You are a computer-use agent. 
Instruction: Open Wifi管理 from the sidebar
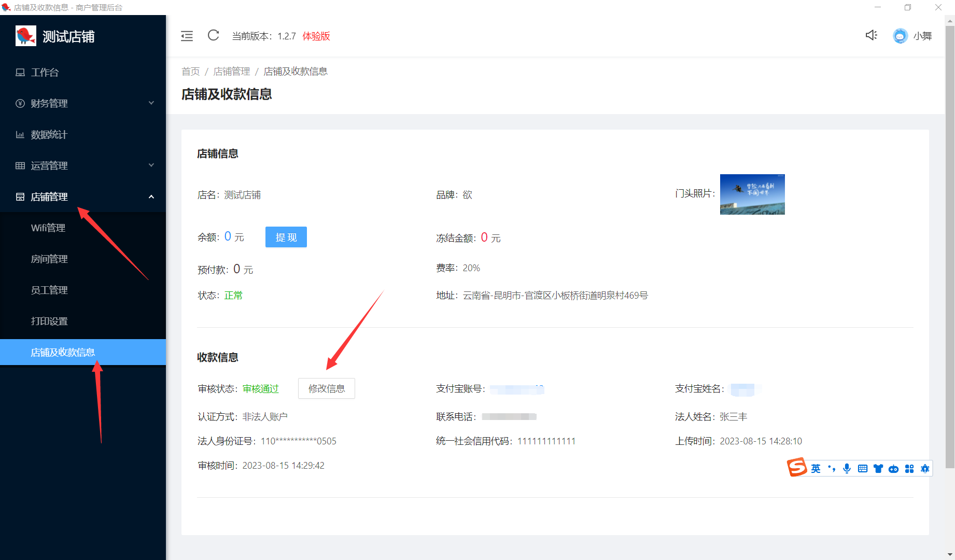point(48,228)
